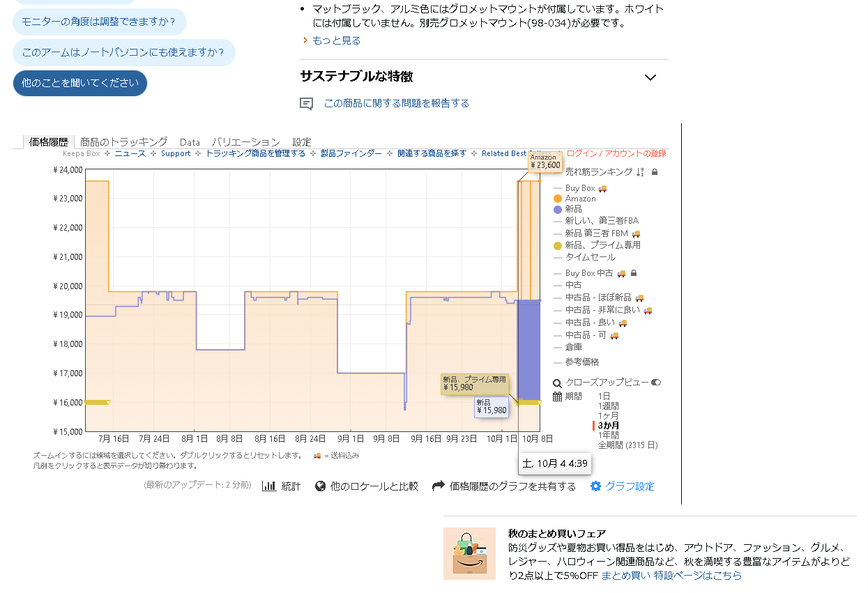Viewport: 868px width, 593px height.
Task: Open graph settings via the gear icon
Action: (x=595, y=486)
